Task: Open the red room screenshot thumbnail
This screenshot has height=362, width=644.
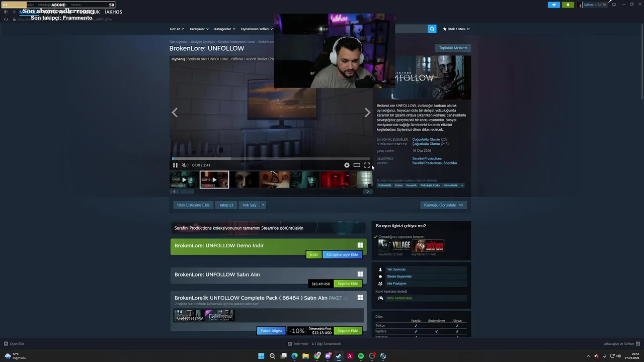Action: click(x=335, y=179)
